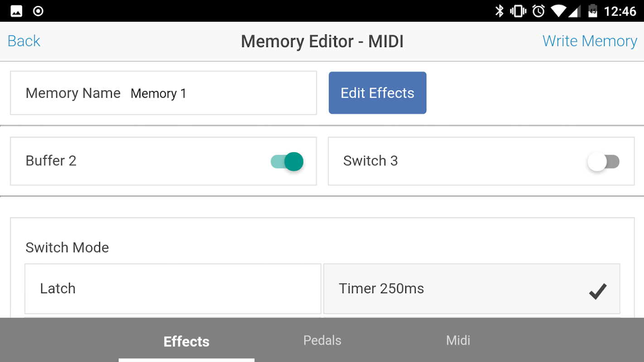Image resolution: width=644 pixels, height=362 pixels.
Task: Turn off the Buffer 2 toggle
Action: (287, 162)
